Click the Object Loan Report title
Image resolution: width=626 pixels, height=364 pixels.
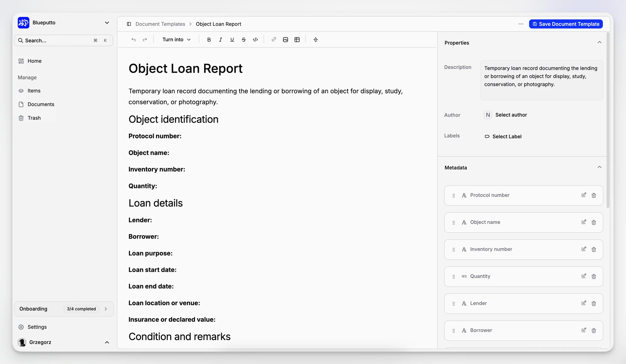point(185,69)
